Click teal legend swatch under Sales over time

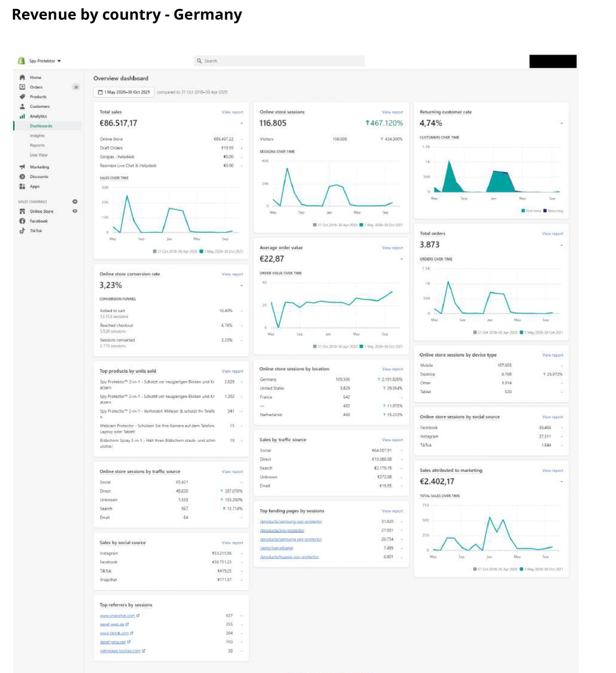pyautogui.click(x=201, y=252)
